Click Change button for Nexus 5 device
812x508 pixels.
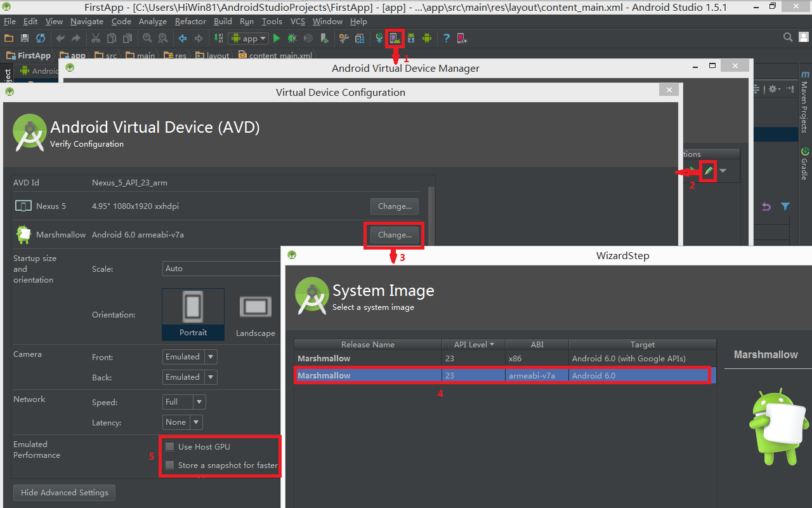click(395, 206)
